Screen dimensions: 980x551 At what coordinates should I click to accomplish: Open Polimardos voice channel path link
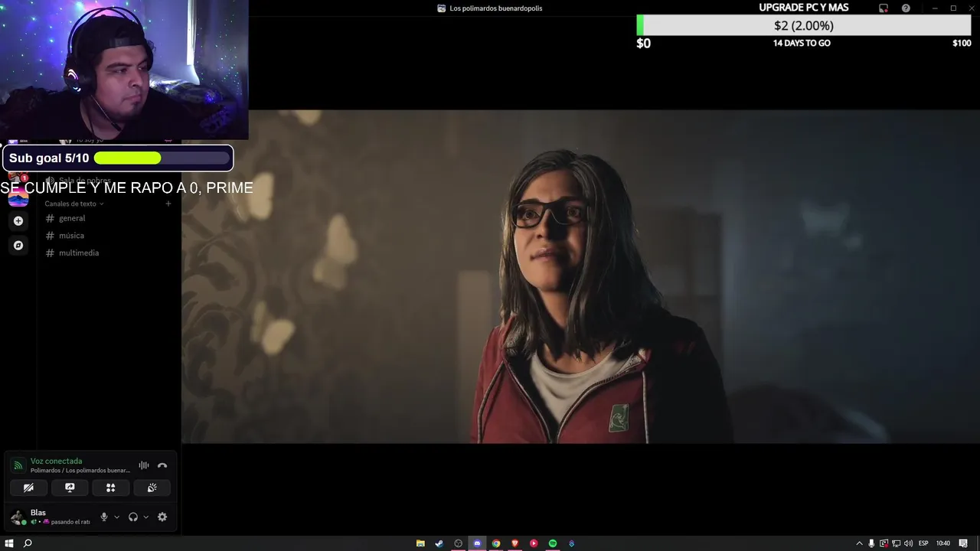pyautogui.click(x=80, y=471)
